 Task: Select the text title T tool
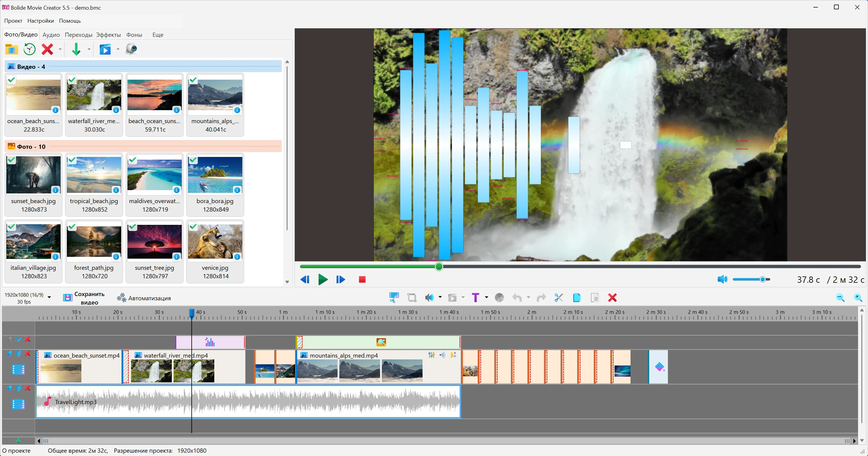coord(475,298)
